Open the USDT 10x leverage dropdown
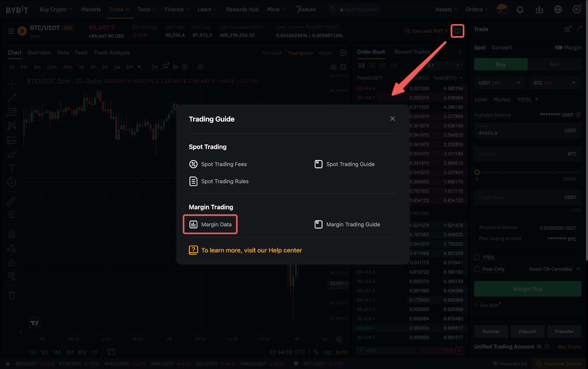Viewport: 588px width, 369px height. (x=499, y=83)
